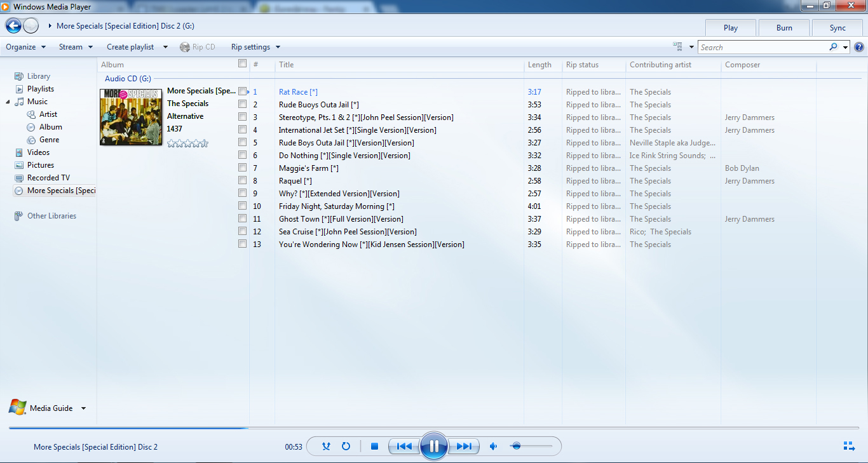Image resolution: width=868 pixels, height=463 pixels.
Task: Select the Artist icon under Music
Action: (31, 114)
